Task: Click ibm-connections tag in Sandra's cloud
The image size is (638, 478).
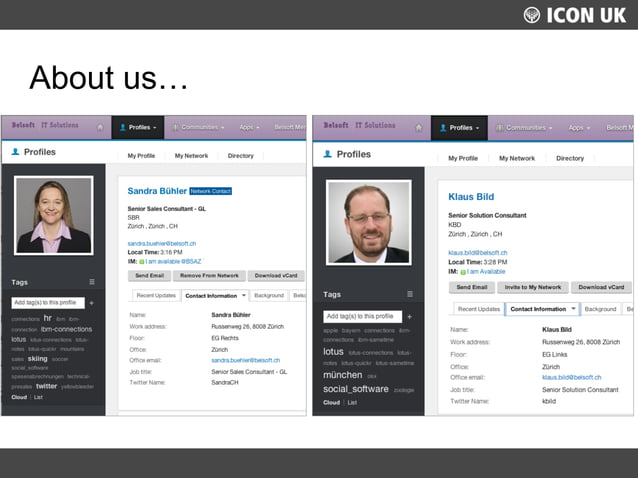Action: (66, 329)
